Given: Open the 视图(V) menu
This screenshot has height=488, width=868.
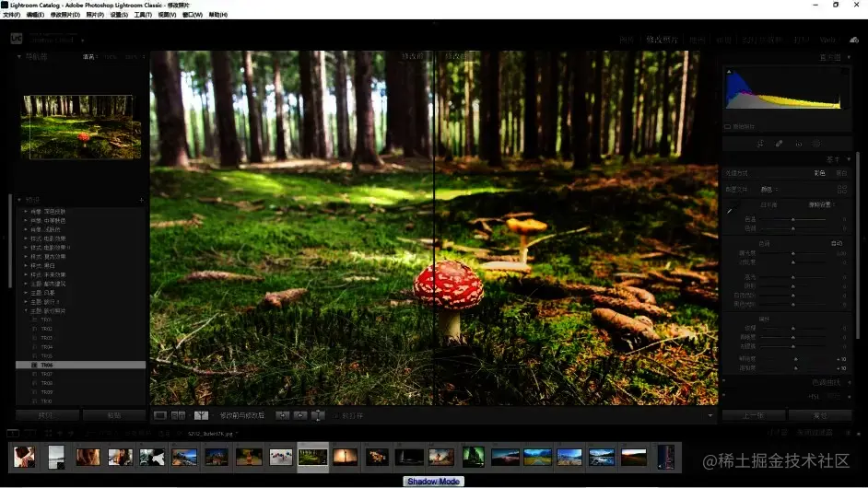Looking at the screenshot, I should (167, 15).
